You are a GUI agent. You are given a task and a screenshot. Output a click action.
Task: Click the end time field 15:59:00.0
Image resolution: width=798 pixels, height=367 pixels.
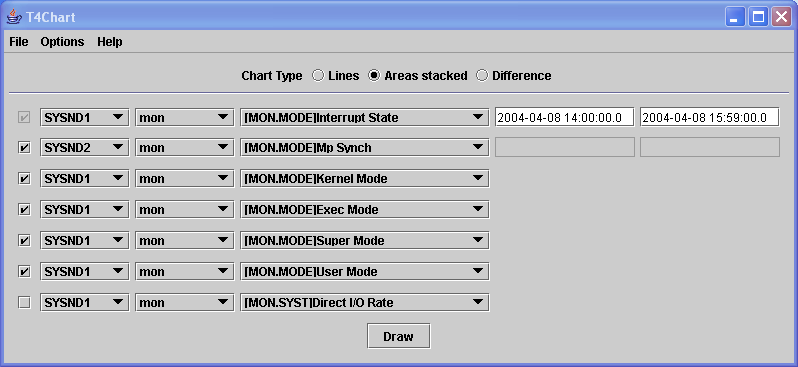[709, 118]
